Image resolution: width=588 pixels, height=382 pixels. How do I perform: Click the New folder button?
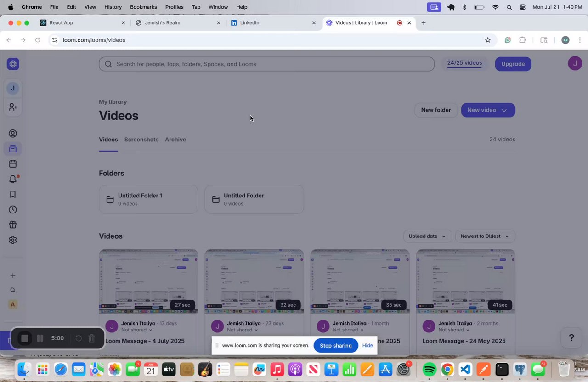tap(436, 110)
